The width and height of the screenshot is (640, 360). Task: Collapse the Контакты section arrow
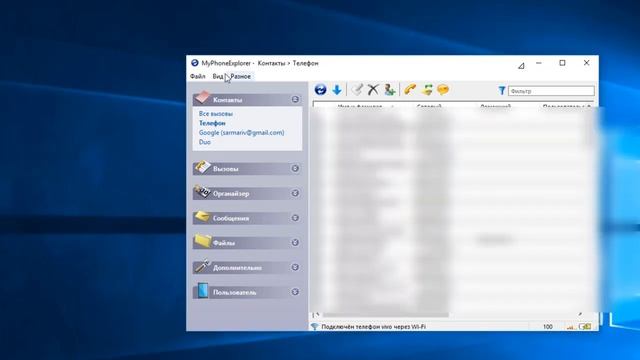click(295, 99)
